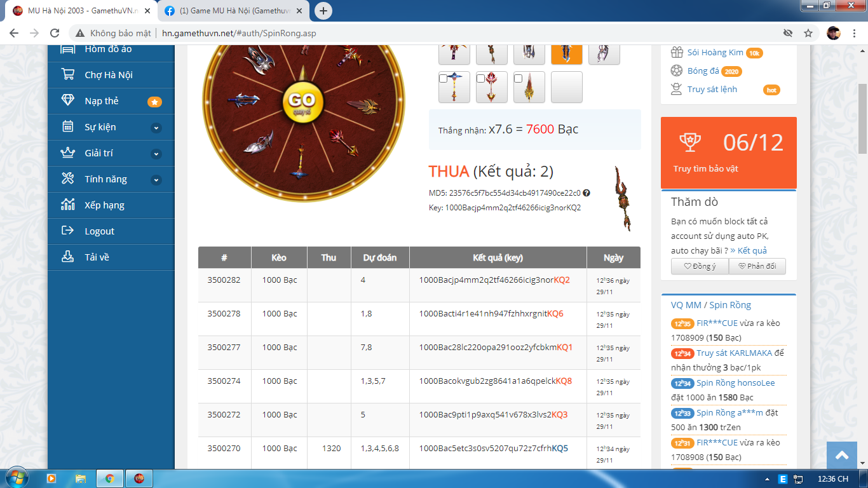The image size is (868, 488).
Task: Expand the Giải trí submenu arrow
Action: tap(156, 154)
